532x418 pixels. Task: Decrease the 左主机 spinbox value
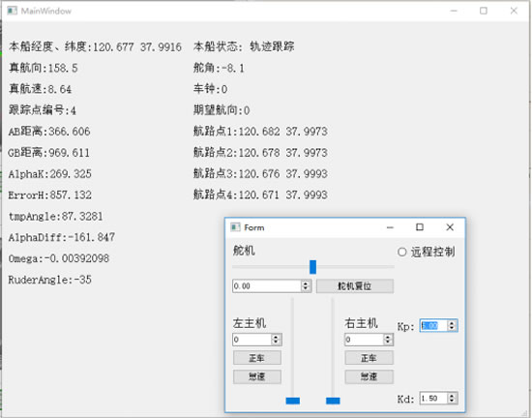coord(276,343)
